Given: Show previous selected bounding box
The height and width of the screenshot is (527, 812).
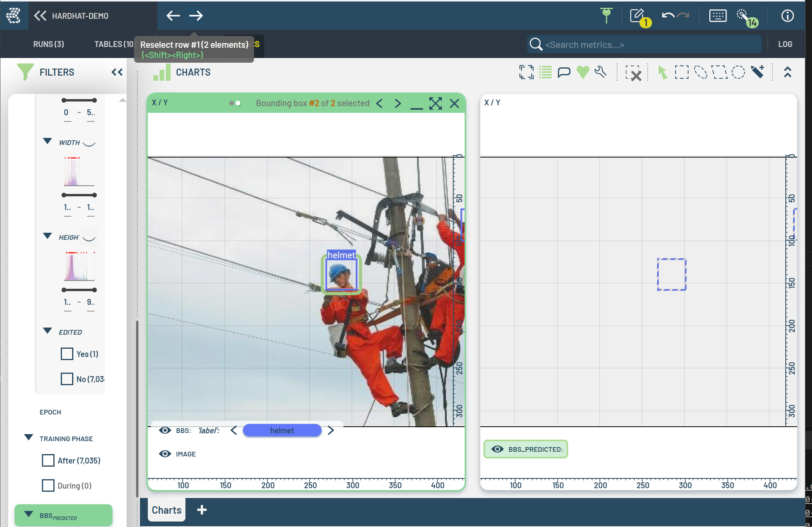Looking at the screenshot, I should [379, 103].
